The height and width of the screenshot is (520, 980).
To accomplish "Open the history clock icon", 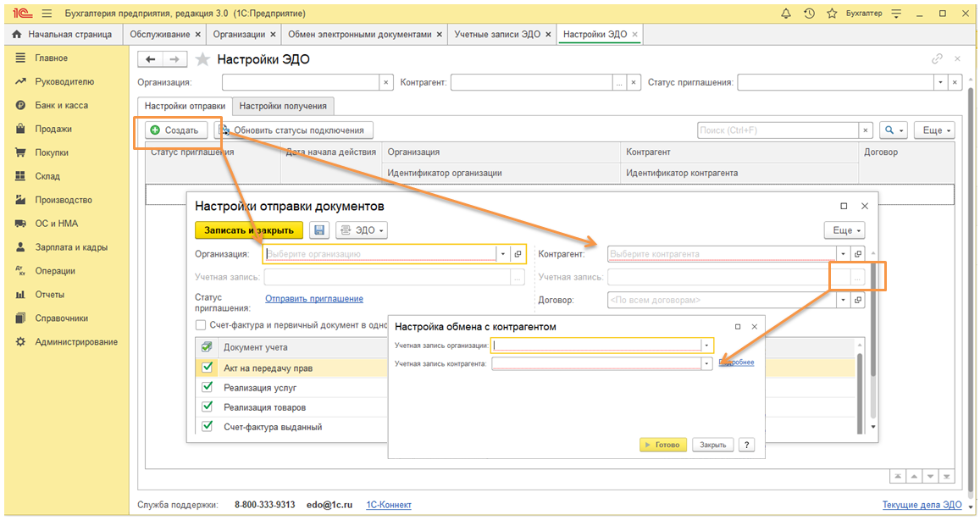I will point(809,14).
